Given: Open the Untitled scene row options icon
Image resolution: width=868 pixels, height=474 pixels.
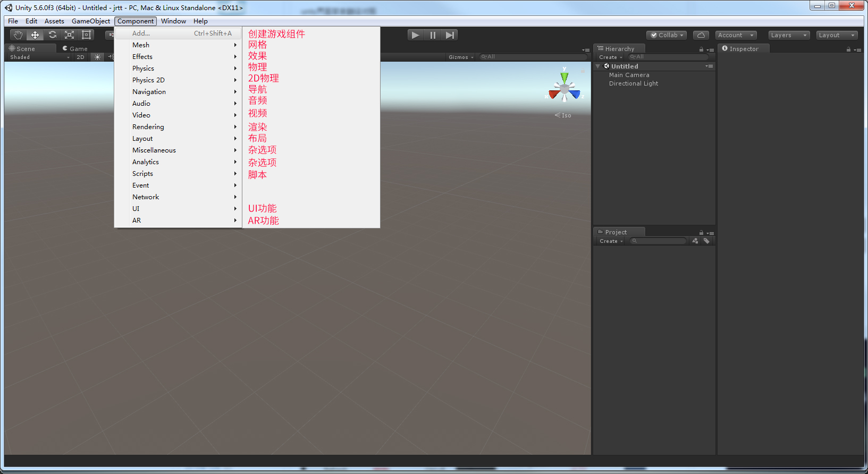Looking at the screenshot, I should coord(709,66).
